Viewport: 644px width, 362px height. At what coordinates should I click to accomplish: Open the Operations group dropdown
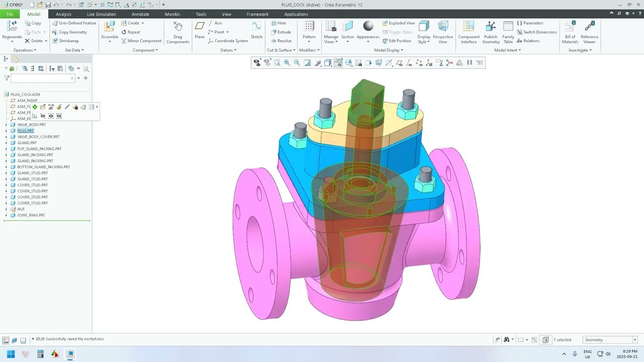pos(25,50)
